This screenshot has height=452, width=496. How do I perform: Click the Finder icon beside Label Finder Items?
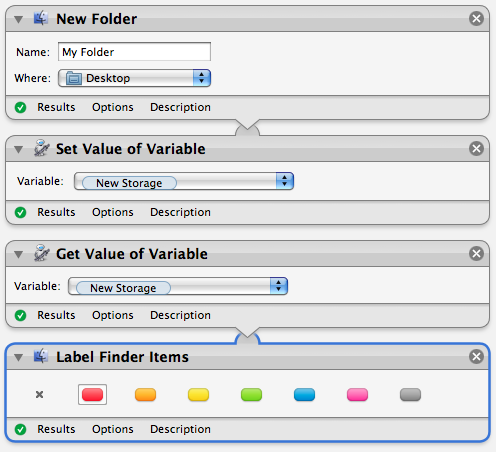pos(41,356)
